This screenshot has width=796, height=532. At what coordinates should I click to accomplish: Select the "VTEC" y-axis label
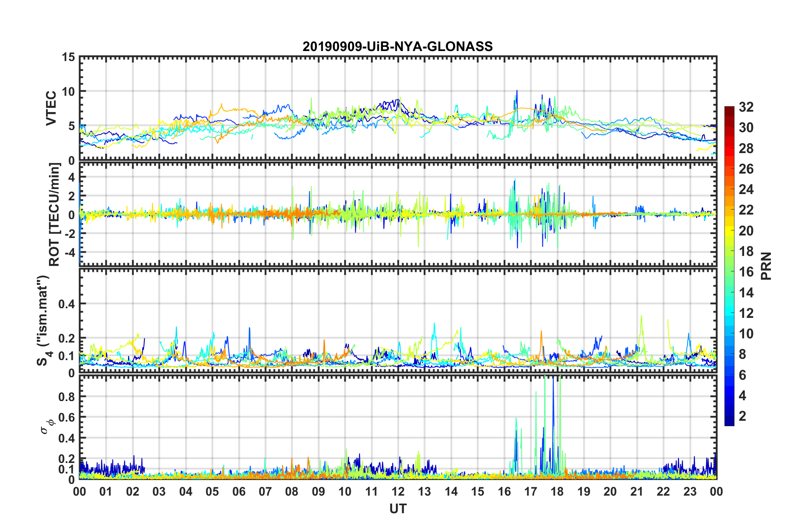(51, 108)
